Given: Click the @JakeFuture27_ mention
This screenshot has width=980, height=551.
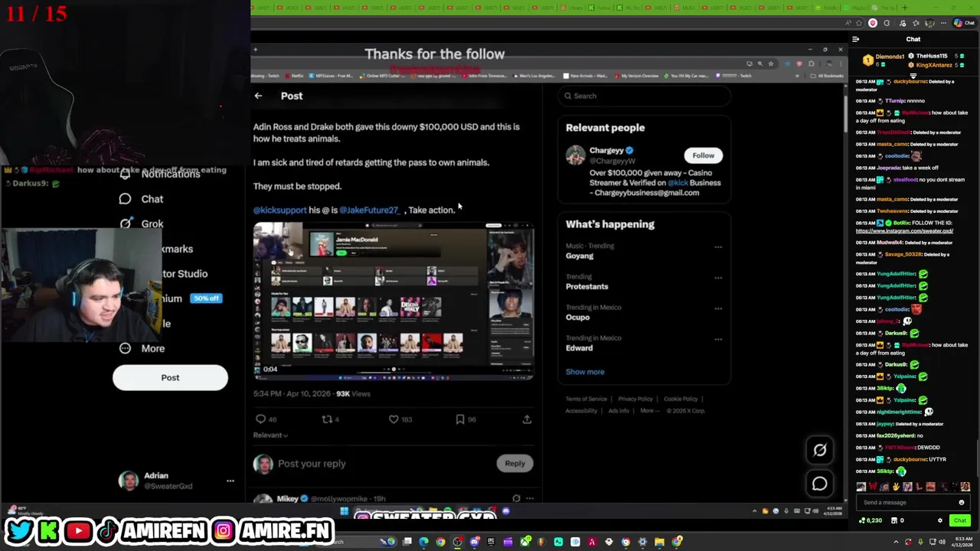Looking at the screenshot, I should point(369,210).
